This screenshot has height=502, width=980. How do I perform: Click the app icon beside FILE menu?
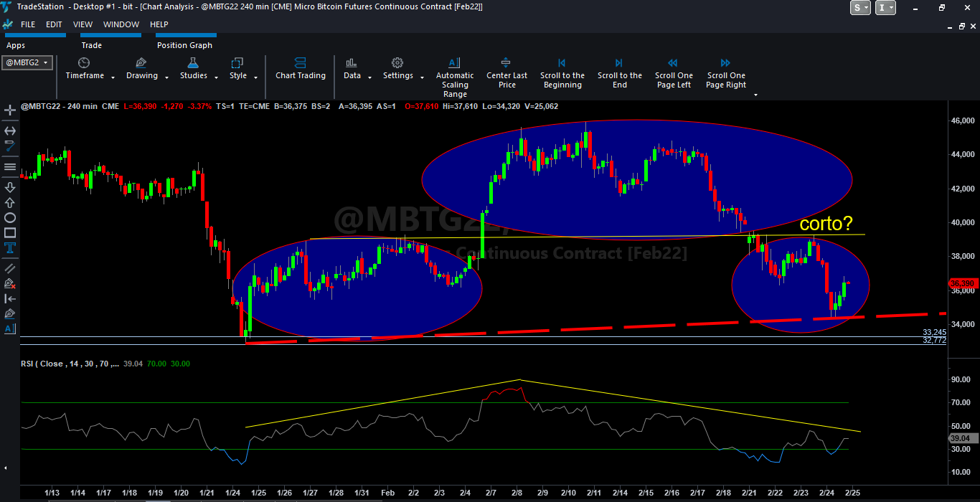[7, 24]
